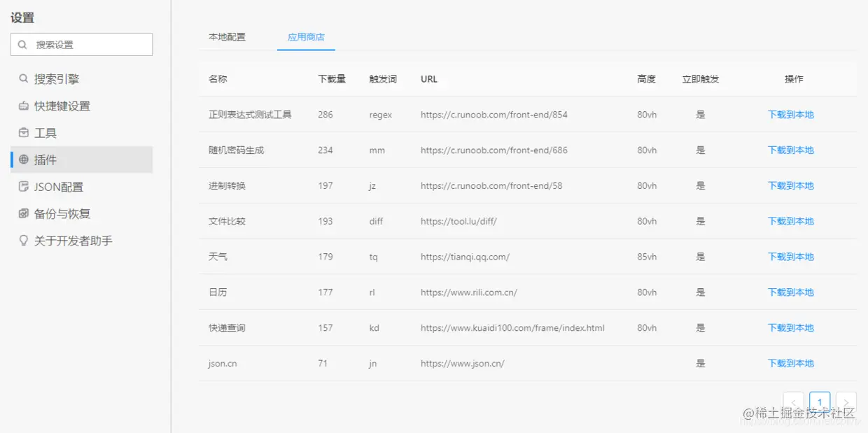
Task: Click the lightbulb icon for 关于开发者助手
Action: point(24,241)
